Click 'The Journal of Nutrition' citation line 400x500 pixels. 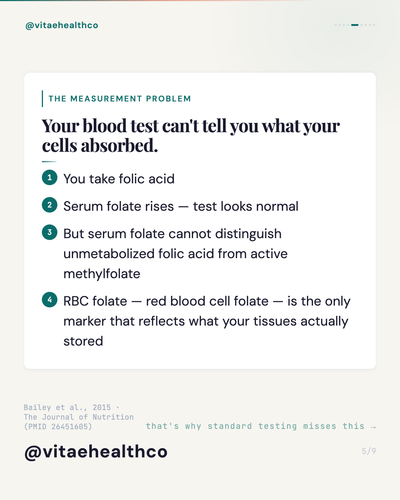click(79, 417)
